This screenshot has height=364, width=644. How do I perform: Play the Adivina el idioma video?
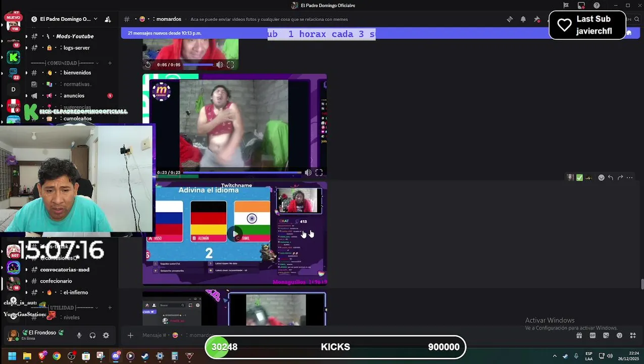coord(235,234)
